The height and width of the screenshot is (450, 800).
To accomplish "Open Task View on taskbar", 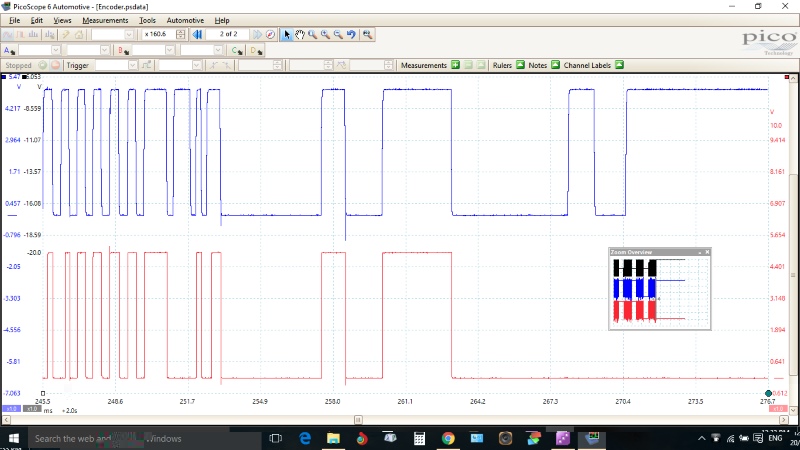I will click(276, 438).
